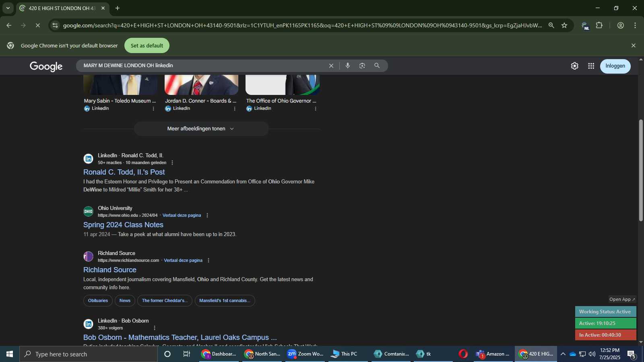644x362 pixels.
Task: Select the Obituaries sitelink chip
Action: click(x=98, y=301)
